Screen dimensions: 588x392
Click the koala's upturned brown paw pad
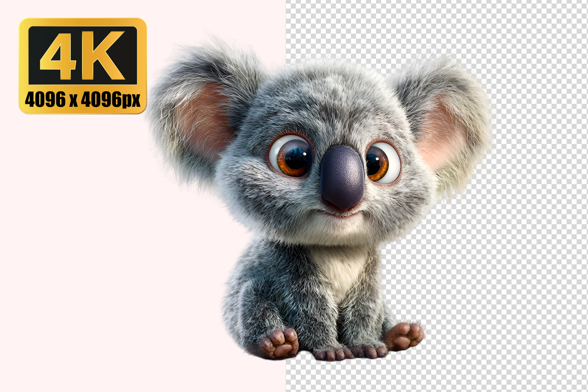[280, 344]
